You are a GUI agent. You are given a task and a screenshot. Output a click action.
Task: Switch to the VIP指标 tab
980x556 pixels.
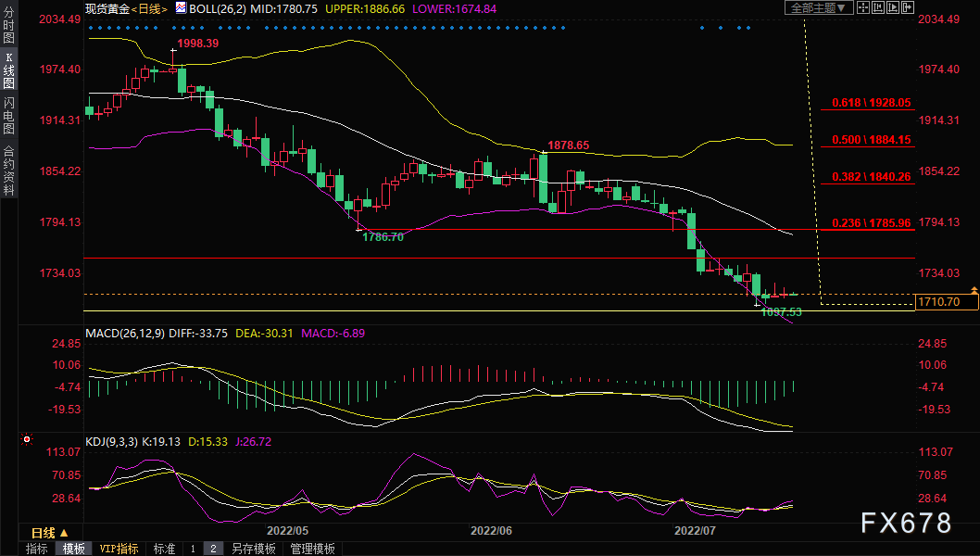119,549
